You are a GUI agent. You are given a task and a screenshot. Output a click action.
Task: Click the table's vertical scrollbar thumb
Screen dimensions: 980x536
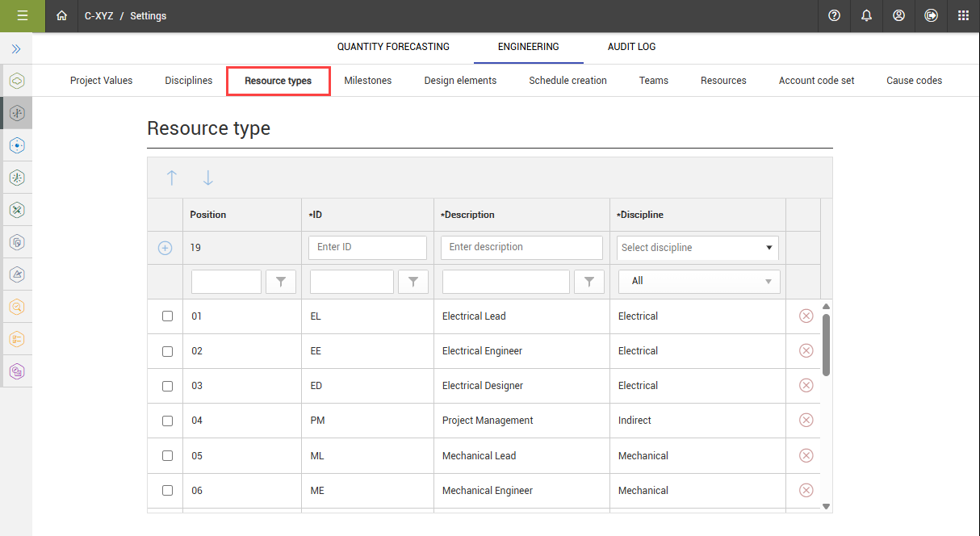(826, 345)
